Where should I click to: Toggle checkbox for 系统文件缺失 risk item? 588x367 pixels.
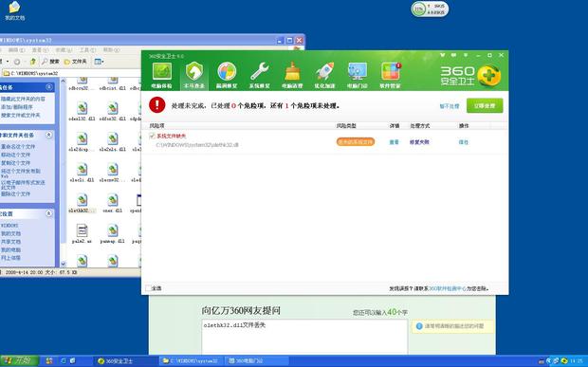(x=152, y=136)
